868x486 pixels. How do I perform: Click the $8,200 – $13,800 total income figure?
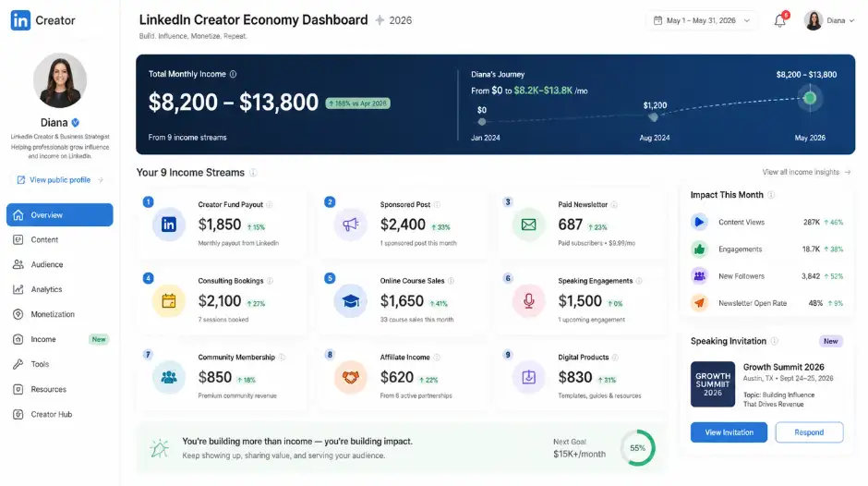[233, 102]
